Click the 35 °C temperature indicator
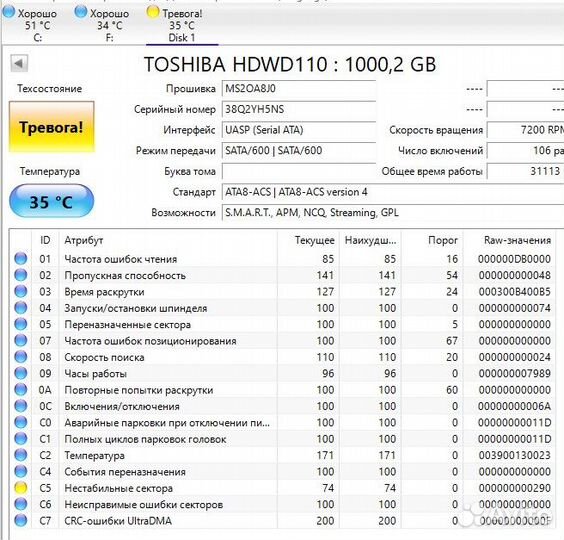564x540 pixels. tap(51, 201)
